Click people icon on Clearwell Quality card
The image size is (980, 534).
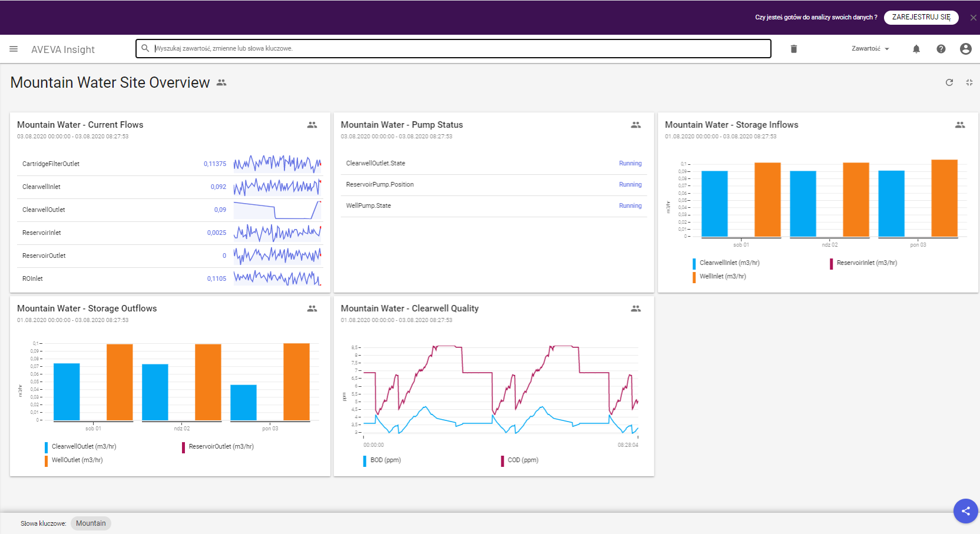point(636,309)
